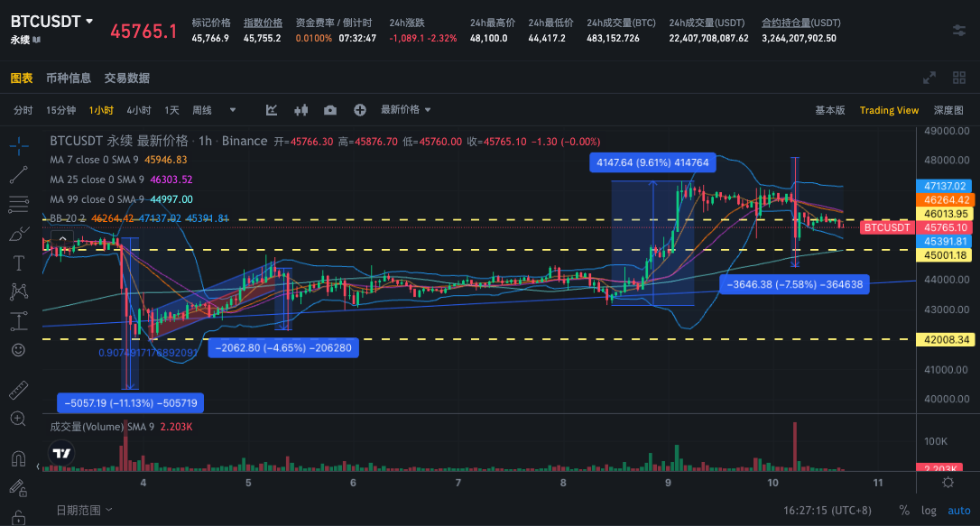Click the fullscreen expand icon
The width and height of the screenshot is (980, 526).
tap(929, 78)
